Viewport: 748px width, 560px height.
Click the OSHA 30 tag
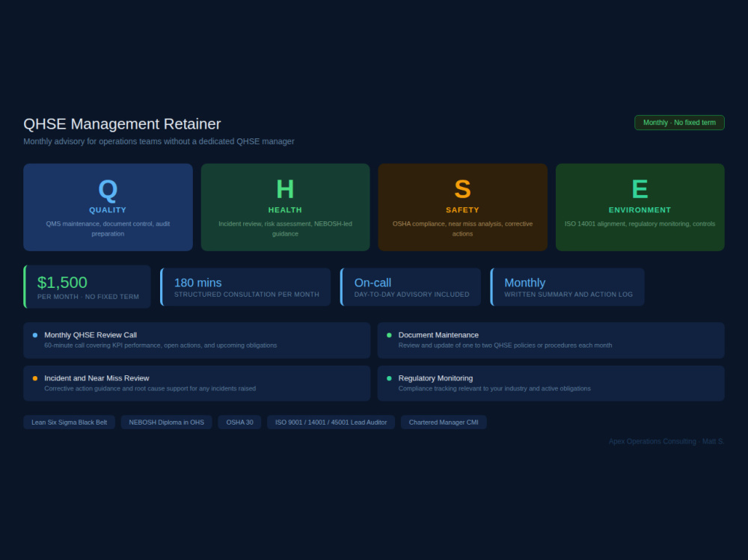[239, 422]
